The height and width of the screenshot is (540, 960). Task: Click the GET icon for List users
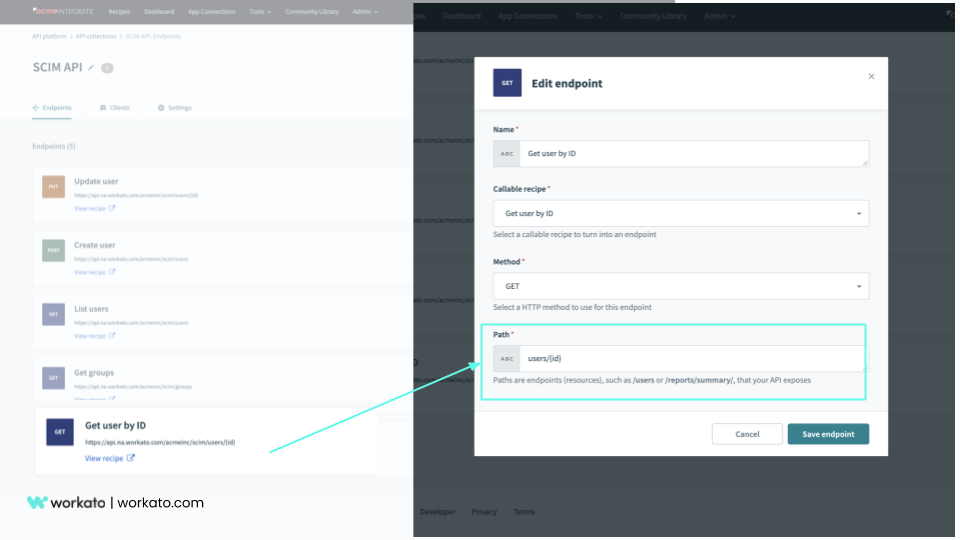(53, 314)
